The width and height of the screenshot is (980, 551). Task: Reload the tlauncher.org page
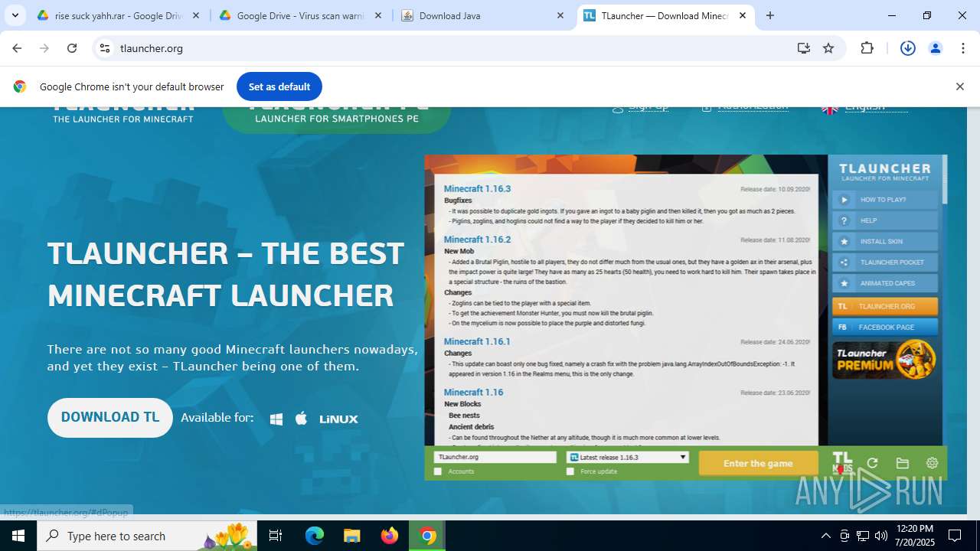point(72,48)
